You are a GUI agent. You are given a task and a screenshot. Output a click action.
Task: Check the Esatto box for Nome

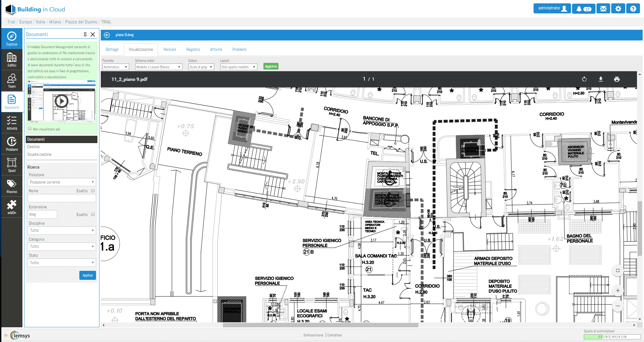pos(93,191)
